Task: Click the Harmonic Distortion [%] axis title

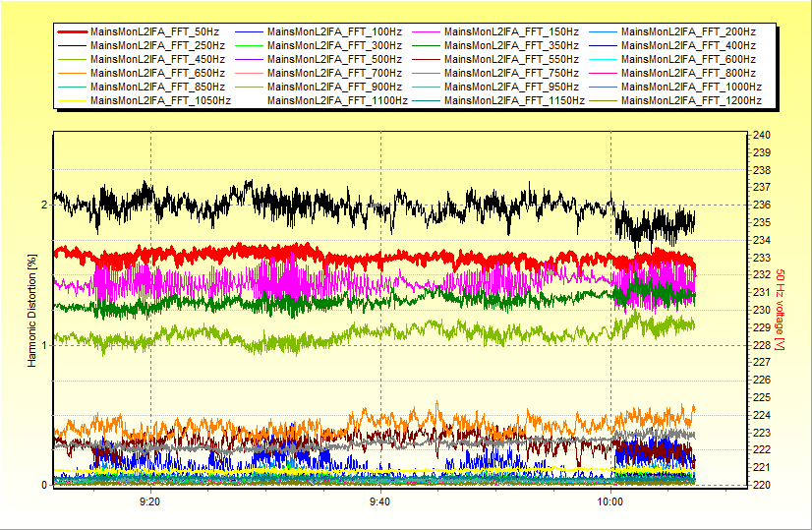Action: (32, 310)
